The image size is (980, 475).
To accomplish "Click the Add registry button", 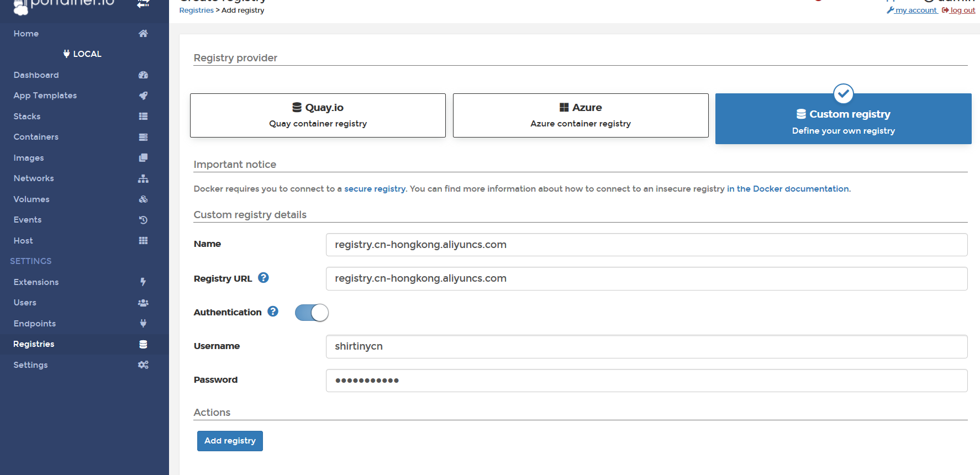I will tap(230, 441).
